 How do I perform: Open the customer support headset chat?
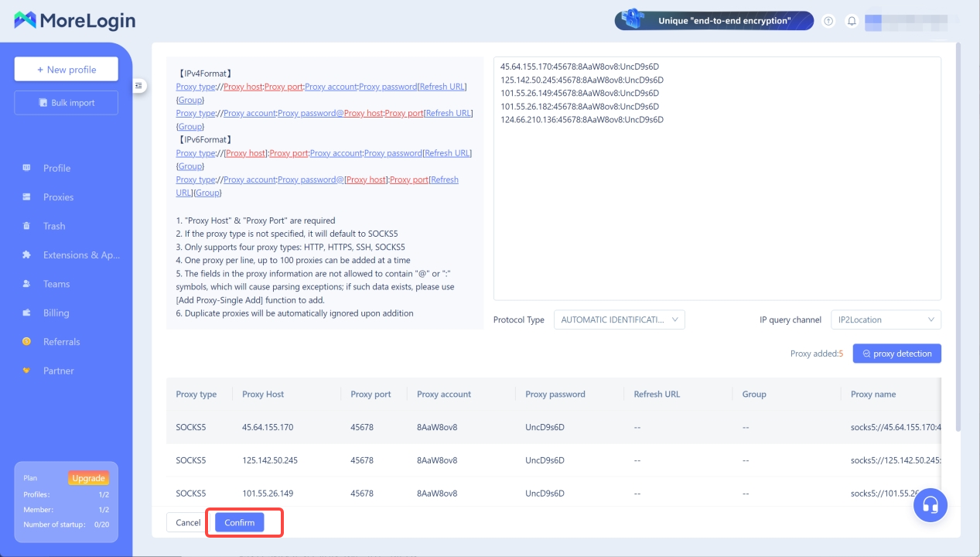(x=930, y=505)
